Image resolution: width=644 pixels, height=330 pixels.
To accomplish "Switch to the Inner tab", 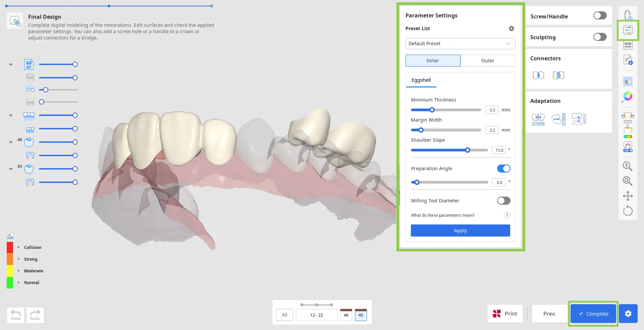I will [433, 61].
